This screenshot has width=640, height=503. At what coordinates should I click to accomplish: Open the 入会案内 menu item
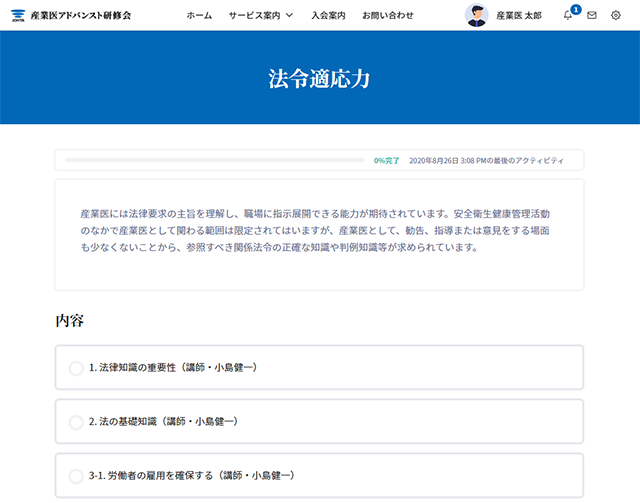coord(328,16)
